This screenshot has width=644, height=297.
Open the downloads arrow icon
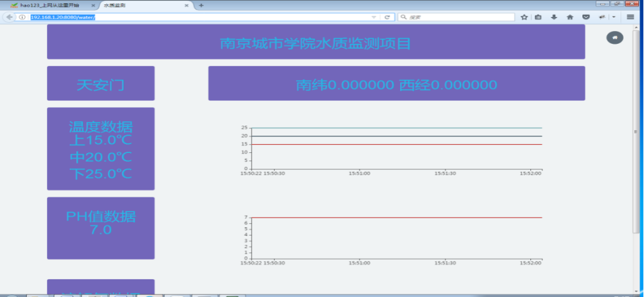pos(554,17)
